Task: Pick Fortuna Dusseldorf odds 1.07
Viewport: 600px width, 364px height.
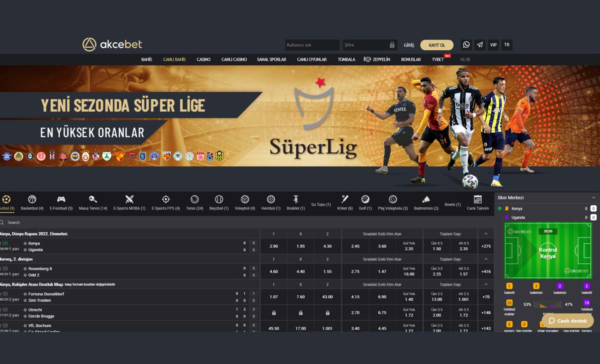Action: pos(273,297)
